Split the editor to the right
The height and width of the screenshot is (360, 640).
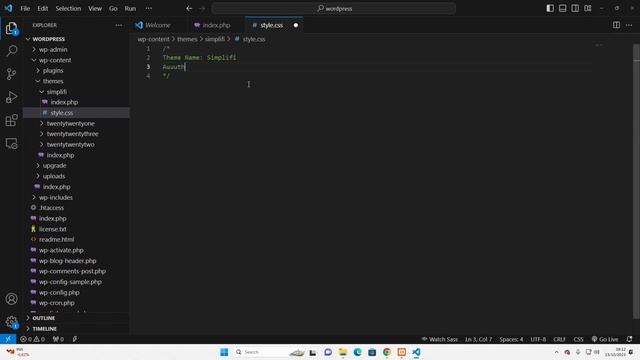point(616,25)
